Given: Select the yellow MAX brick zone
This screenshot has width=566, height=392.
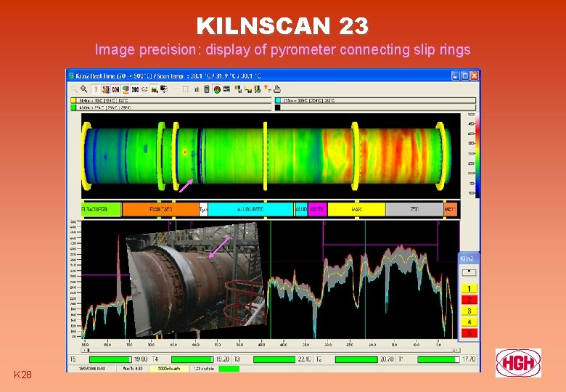Looking at the screenshot, I should point(356,209).
